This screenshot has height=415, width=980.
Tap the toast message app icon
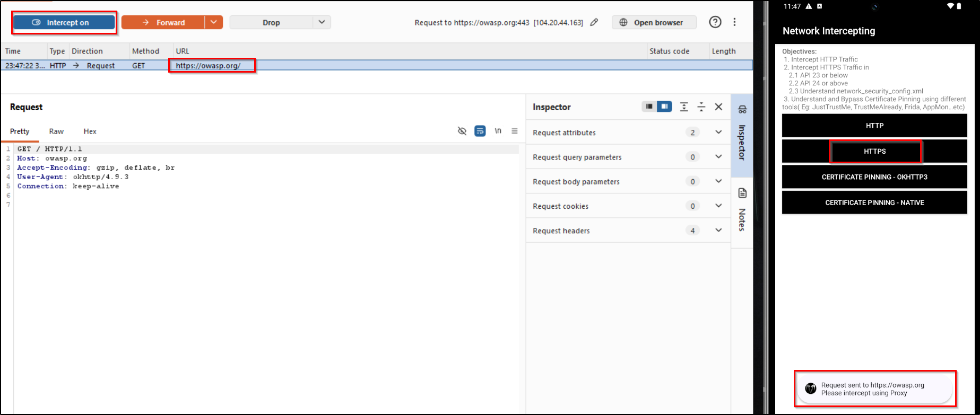810,388
